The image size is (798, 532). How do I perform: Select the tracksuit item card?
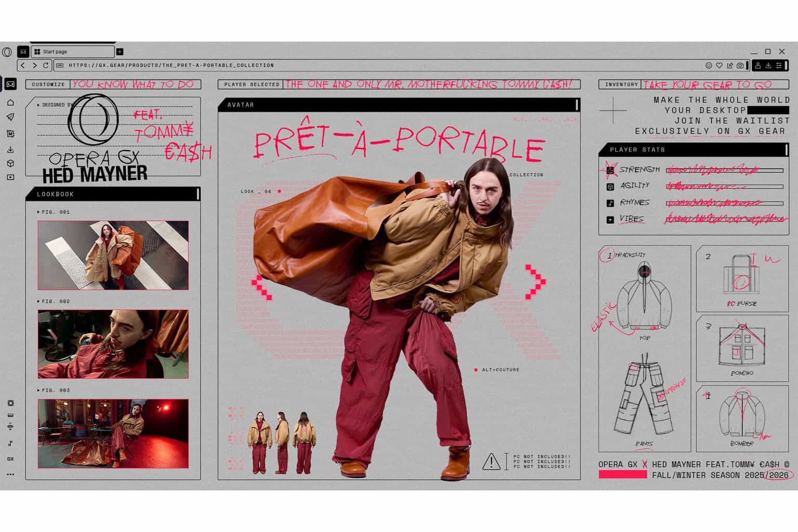click(645, 349)
